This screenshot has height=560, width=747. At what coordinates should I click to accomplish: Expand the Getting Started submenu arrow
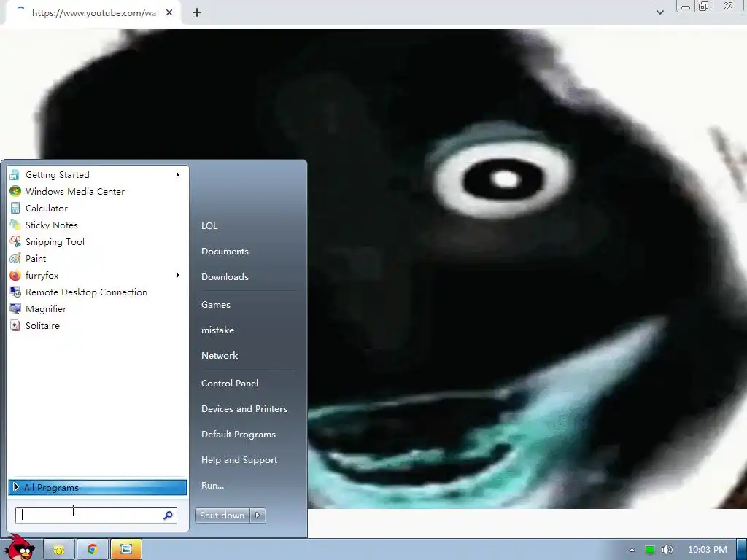[178, 175]
